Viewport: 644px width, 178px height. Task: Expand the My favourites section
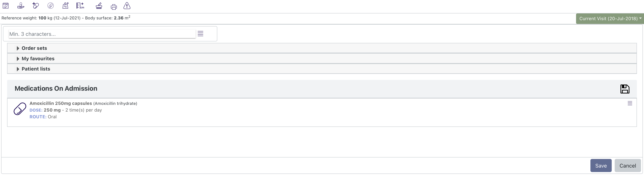coord(38,59)
